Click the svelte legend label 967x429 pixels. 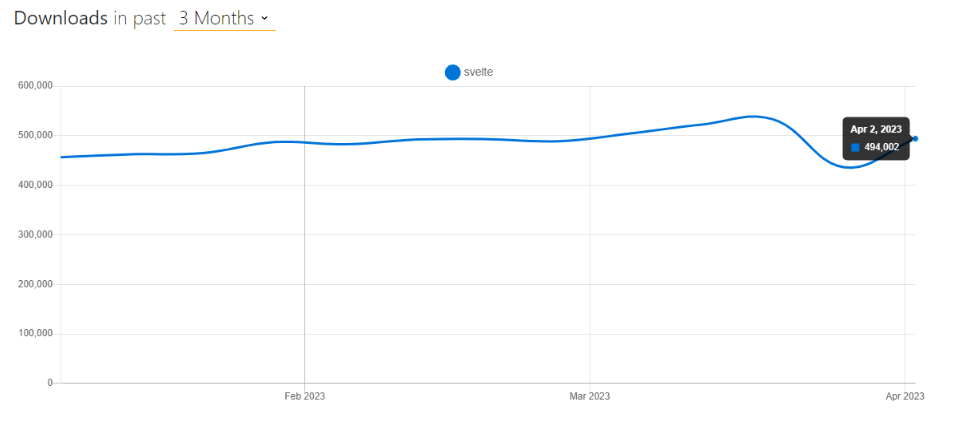click(479, 72)
